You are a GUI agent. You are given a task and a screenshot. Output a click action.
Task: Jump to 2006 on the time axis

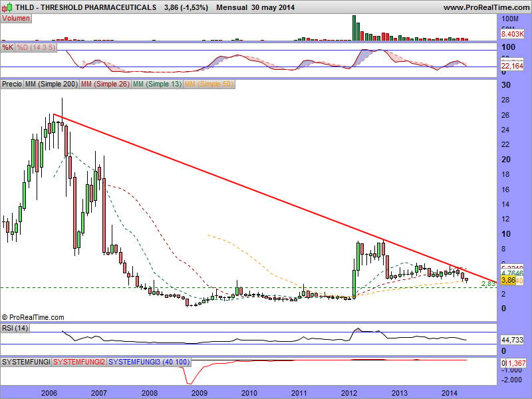[x=49, y=393]
